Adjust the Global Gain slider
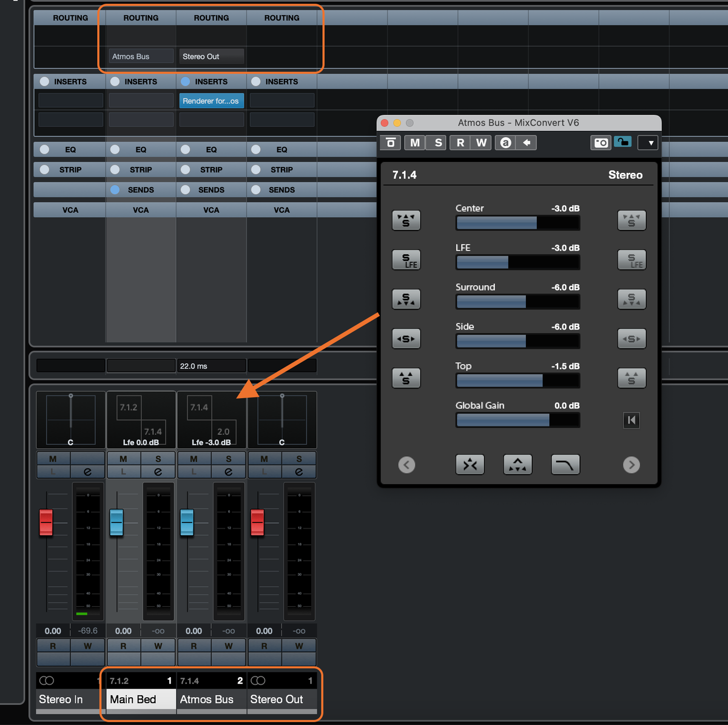The image size is (728, 725). (517, 420)
